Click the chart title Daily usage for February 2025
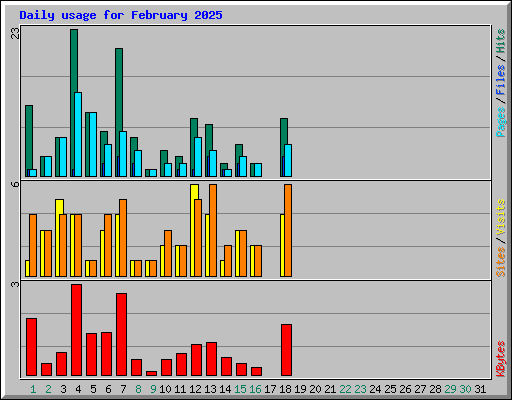 (121, 15)
